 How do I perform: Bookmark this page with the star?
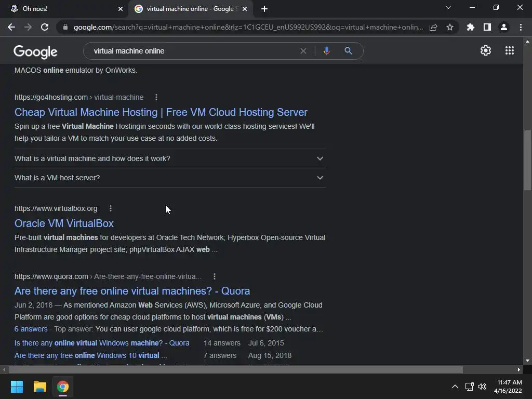point(450,27)
